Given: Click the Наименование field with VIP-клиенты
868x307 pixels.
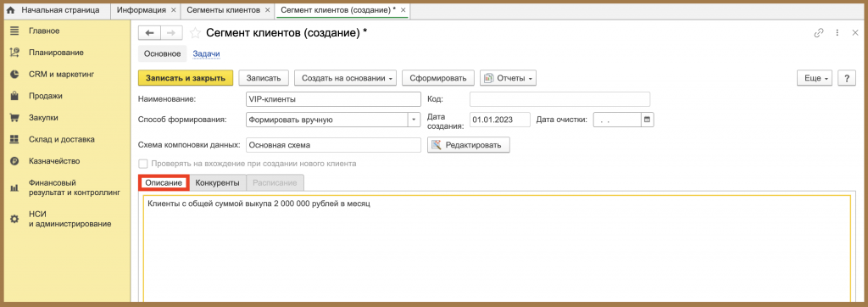Looking at the screenshot, I should click(333, 98).
